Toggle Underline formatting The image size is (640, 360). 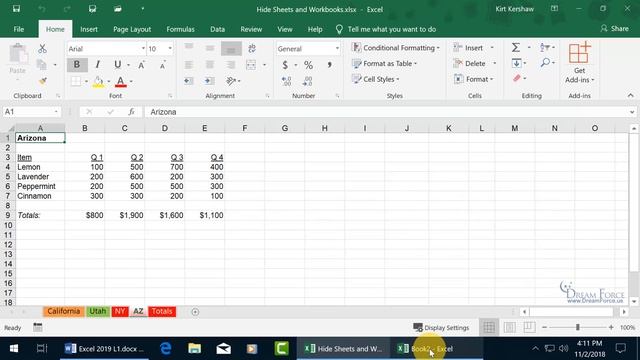click(118, 64)
